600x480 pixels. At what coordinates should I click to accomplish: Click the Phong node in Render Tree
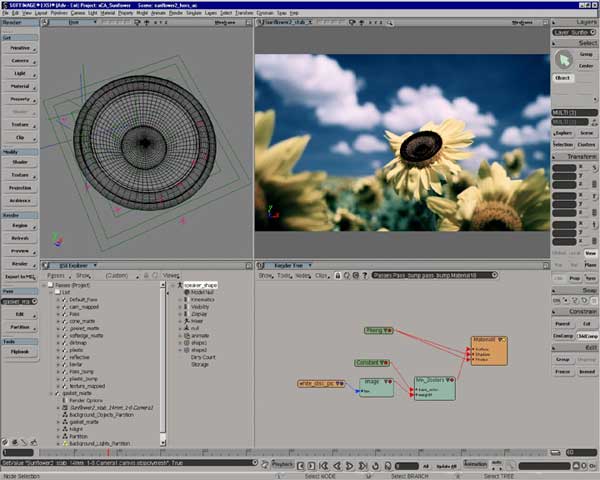coord(375,329)
